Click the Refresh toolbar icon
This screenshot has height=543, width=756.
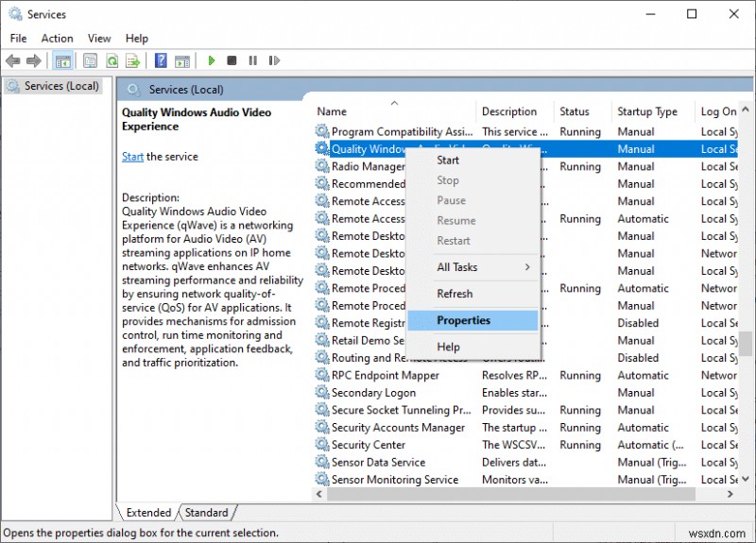(x=112, y=60)
